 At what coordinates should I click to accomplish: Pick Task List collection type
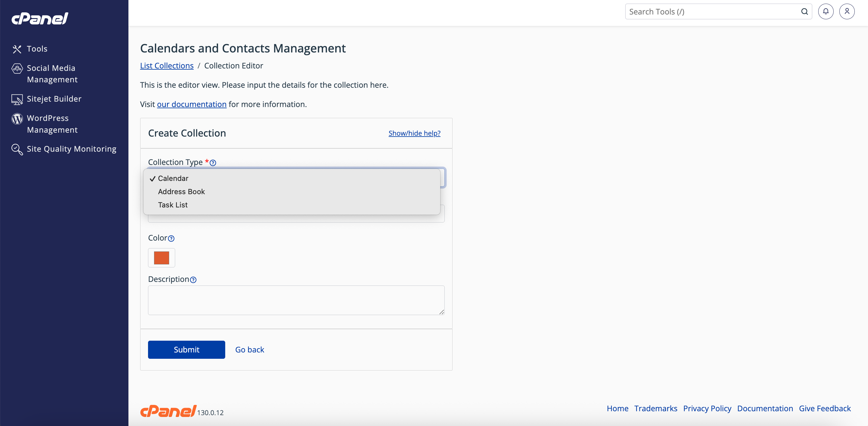172,205
